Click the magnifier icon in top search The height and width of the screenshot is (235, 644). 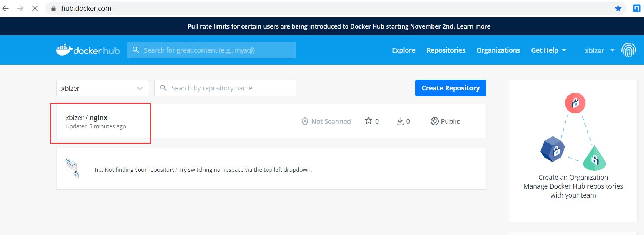(136, 50)
